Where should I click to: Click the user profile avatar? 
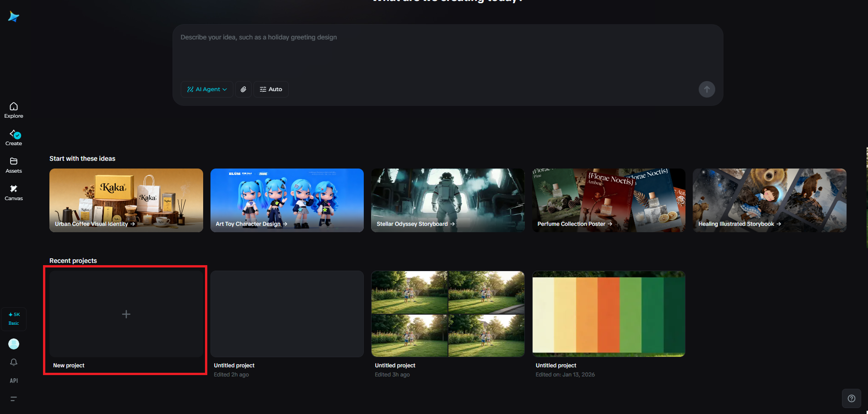pos(13,343)
